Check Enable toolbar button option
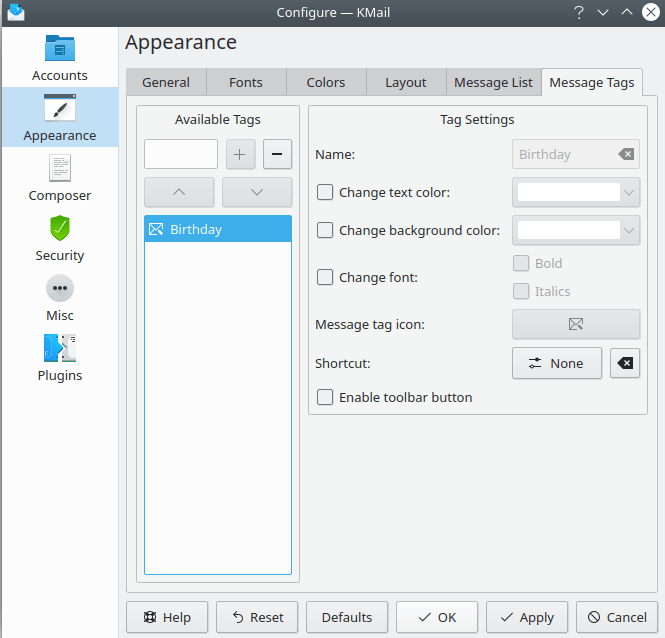665x638 pixels. coord(325,397)
